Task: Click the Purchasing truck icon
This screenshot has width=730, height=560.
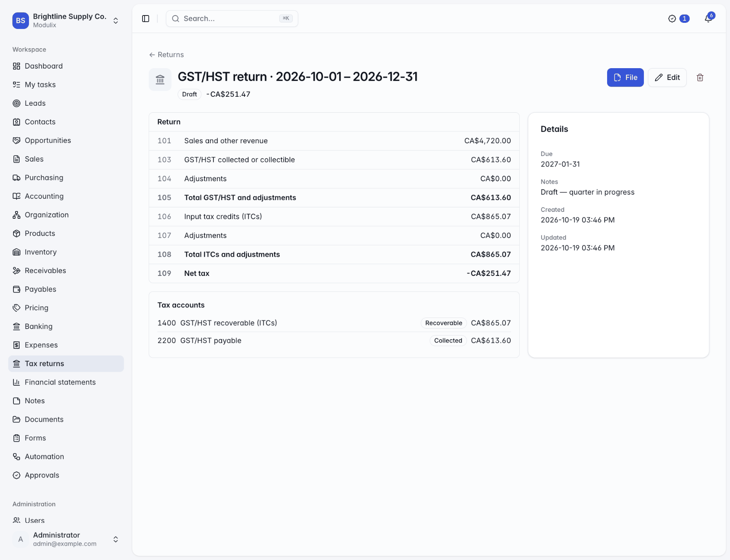Action: click(x=16, y=178)
